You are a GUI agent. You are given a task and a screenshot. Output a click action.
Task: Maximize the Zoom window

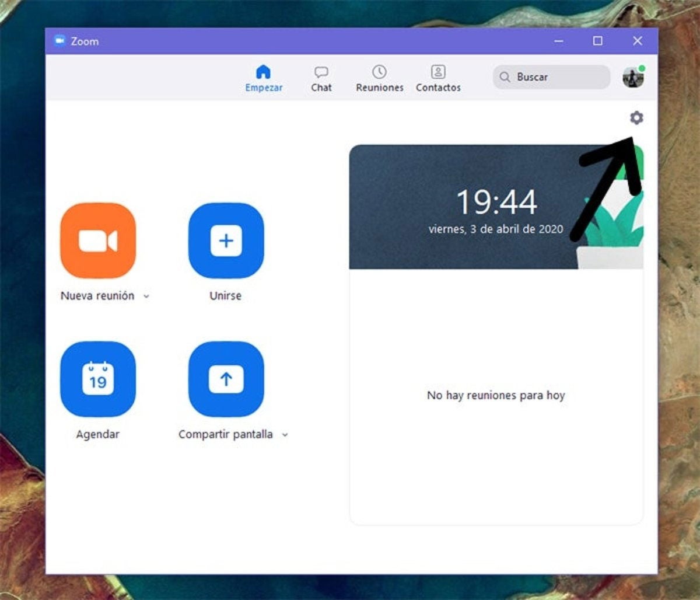(x=597, y=41)
